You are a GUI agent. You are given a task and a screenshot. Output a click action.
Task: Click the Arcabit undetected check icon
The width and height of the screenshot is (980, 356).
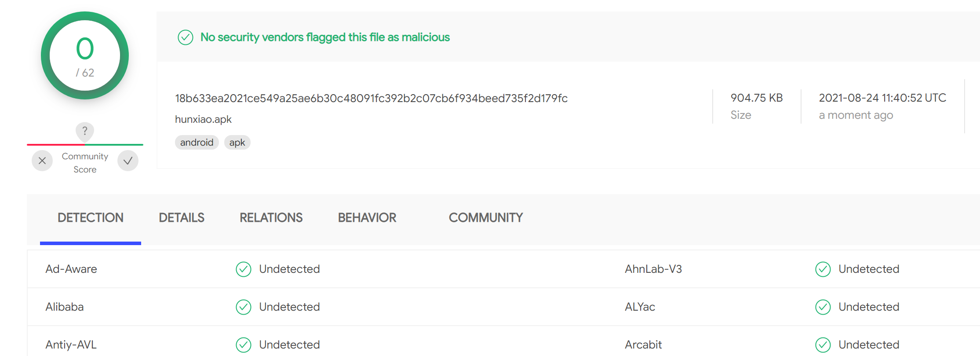[x=823, y=345]
